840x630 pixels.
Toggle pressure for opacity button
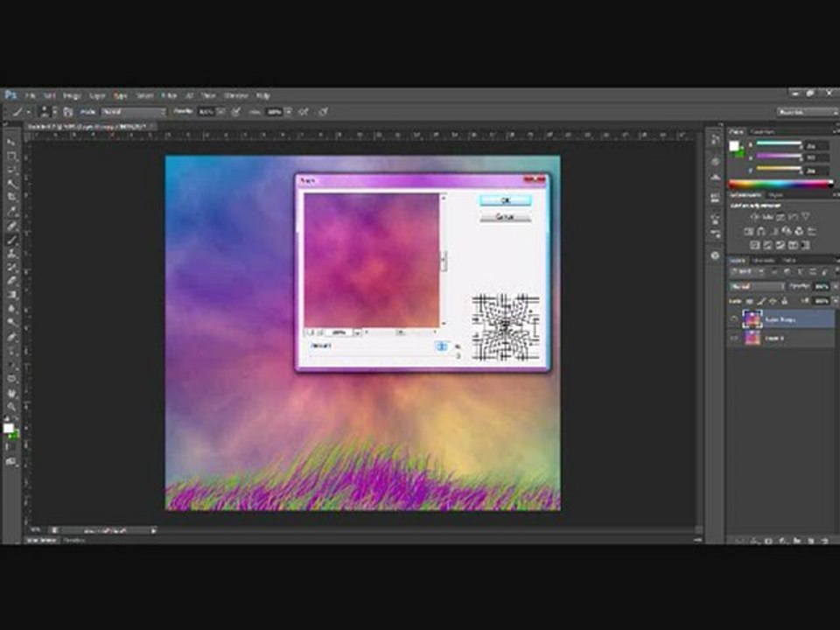235,111
